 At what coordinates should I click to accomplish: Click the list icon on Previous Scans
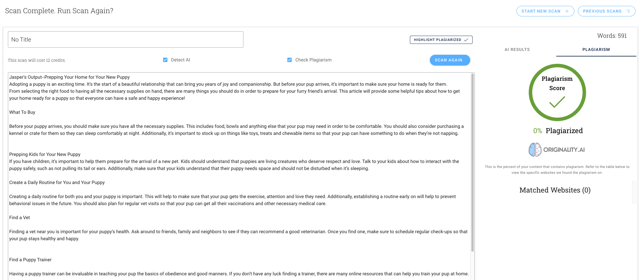point(628,11)
